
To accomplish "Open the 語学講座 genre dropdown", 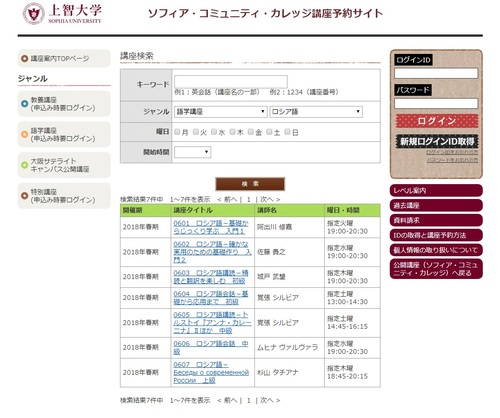I will [221, 112].
